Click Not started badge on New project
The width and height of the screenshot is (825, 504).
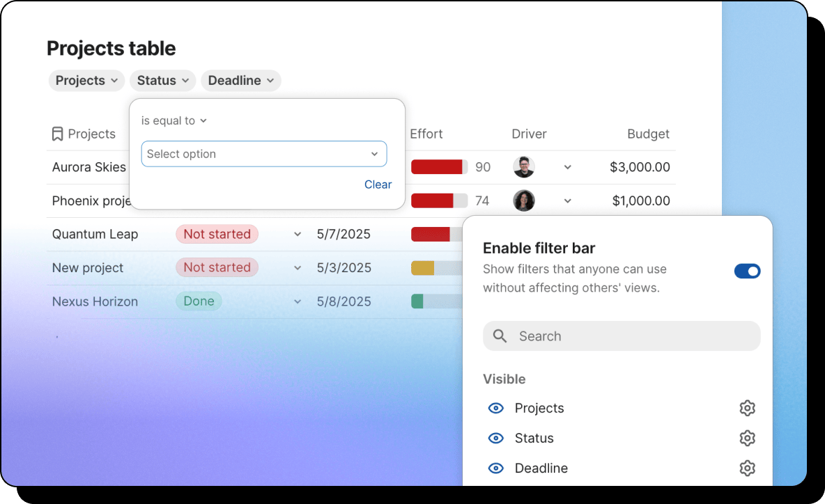click(x=217, y=267)
